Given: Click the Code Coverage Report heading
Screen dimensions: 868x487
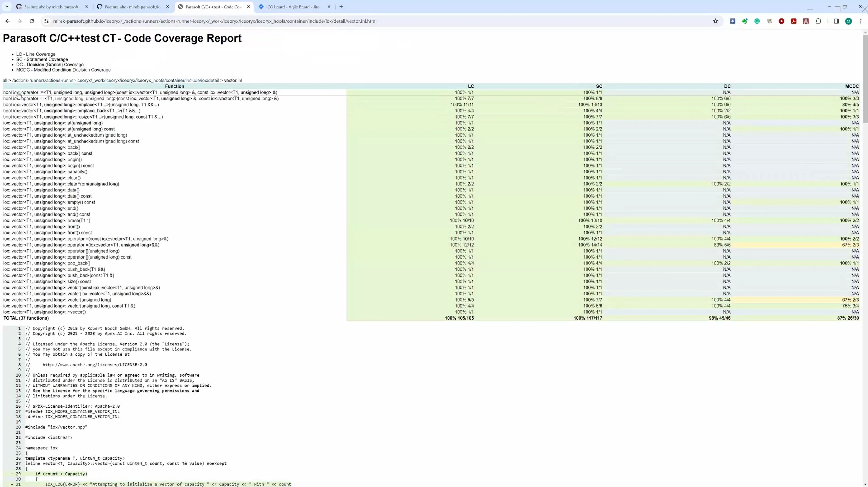Looking at the screenshot, I should 122,38.
